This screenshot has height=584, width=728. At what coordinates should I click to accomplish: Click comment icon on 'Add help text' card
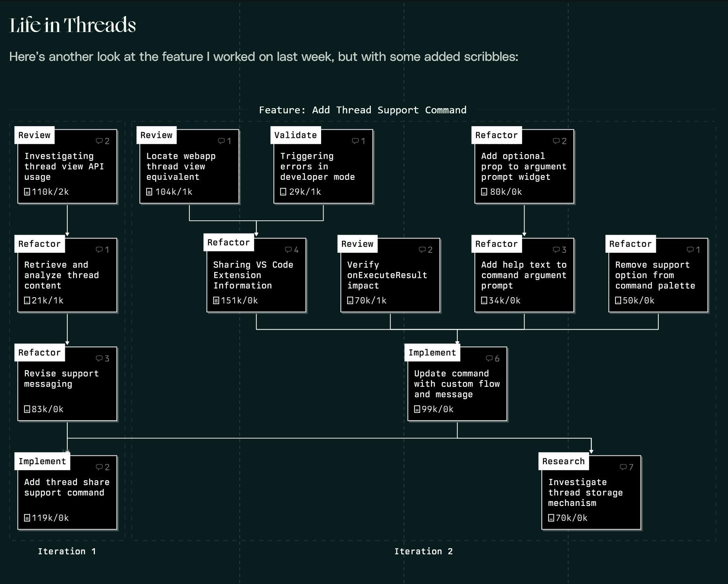tap(557, 250)
